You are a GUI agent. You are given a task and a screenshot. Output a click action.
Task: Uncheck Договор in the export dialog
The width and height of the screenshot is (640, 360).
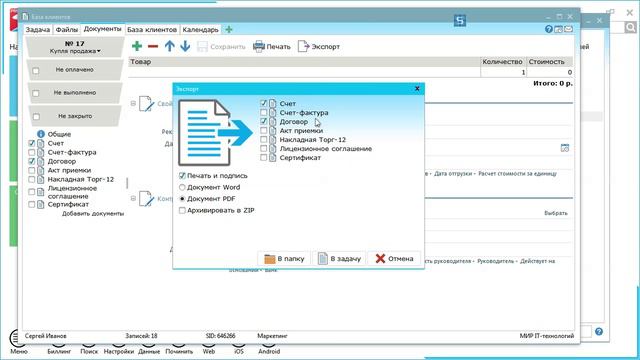(x=264, y=122)
